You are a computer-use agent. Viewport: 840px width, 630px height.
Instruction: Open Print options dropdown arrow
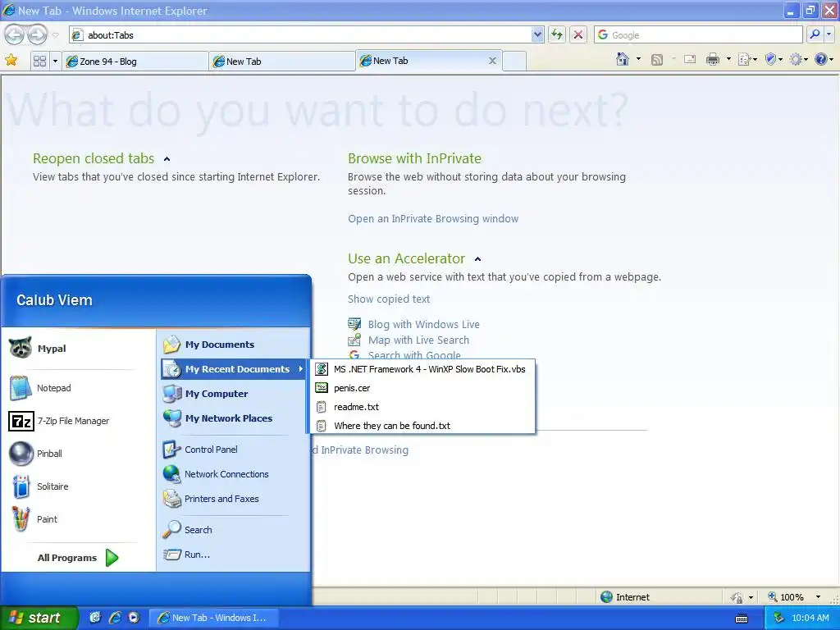pyautogui.click(x=728, y=59)
